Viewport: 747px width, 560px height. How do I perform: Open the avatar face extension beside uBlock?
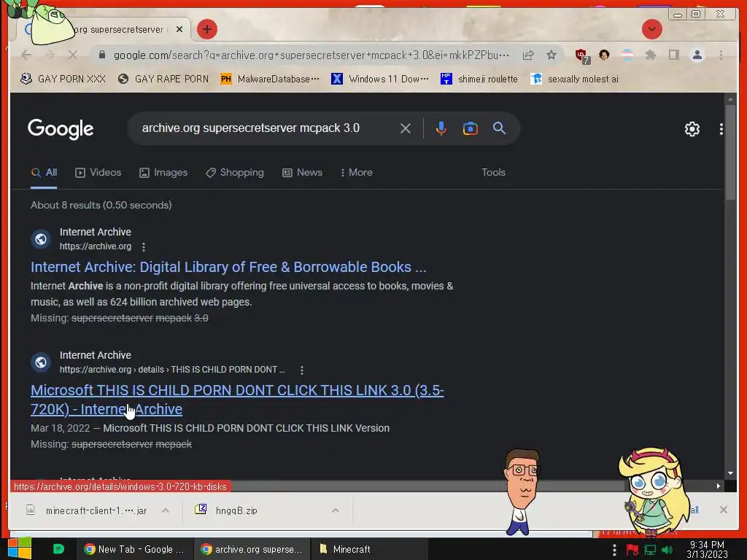[x=604, y=55]
